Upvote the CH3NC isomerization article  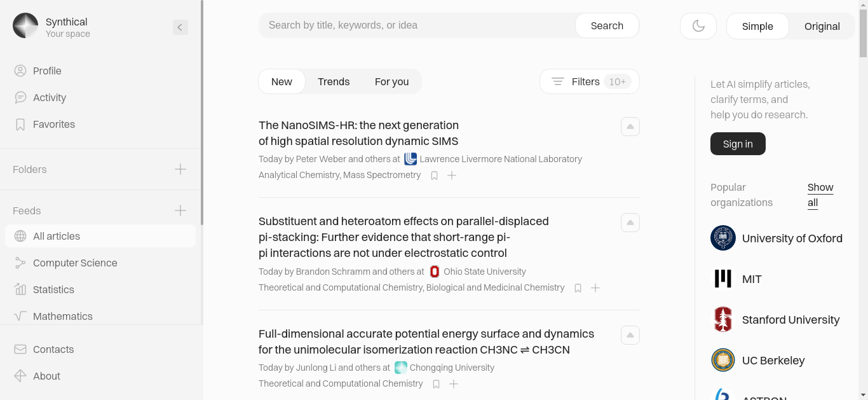630,335
